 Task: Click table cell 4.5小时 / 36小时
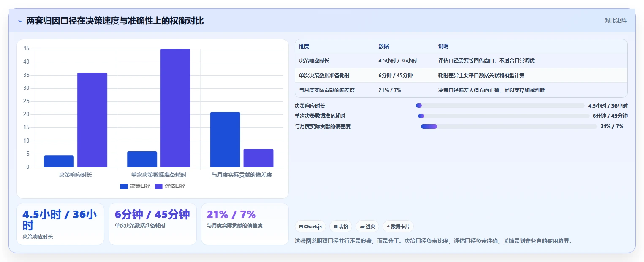(398, 61)
